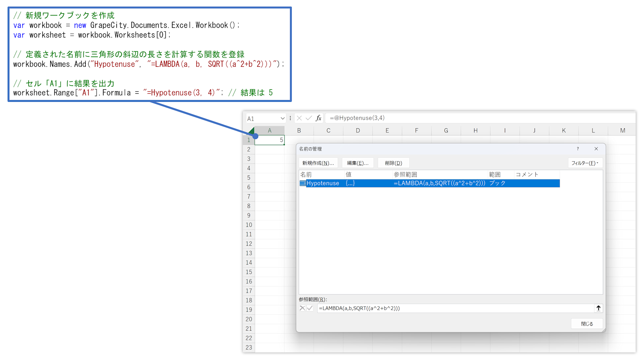Click the insert function fx icon
The width and height of the screenshot is (644, 360).
pyautogui.click(x=318, y=118)
